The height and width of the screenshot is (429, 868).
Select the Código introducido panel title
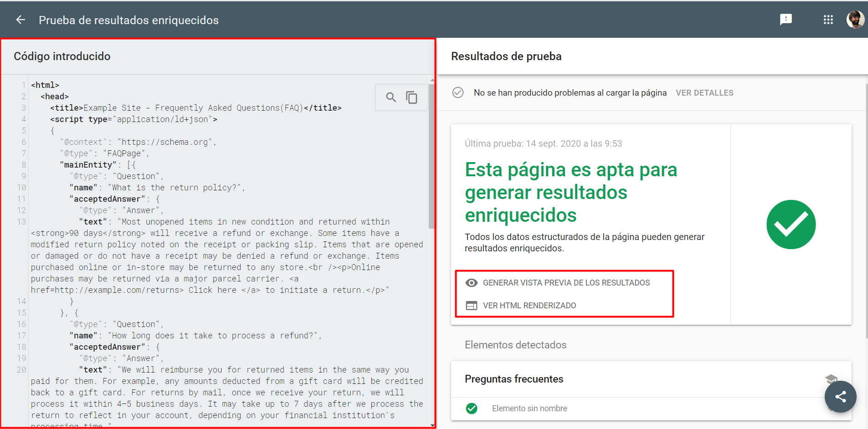coord(62,56)
